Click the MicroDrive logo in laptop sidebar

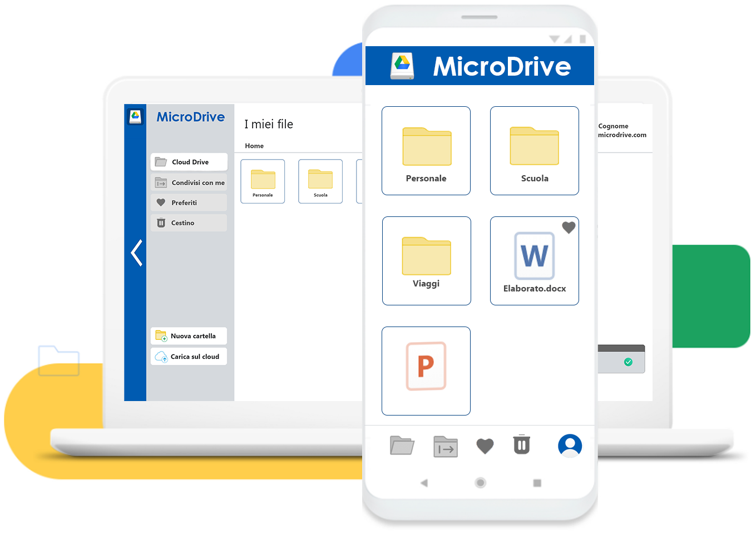[x=135, y=117]
